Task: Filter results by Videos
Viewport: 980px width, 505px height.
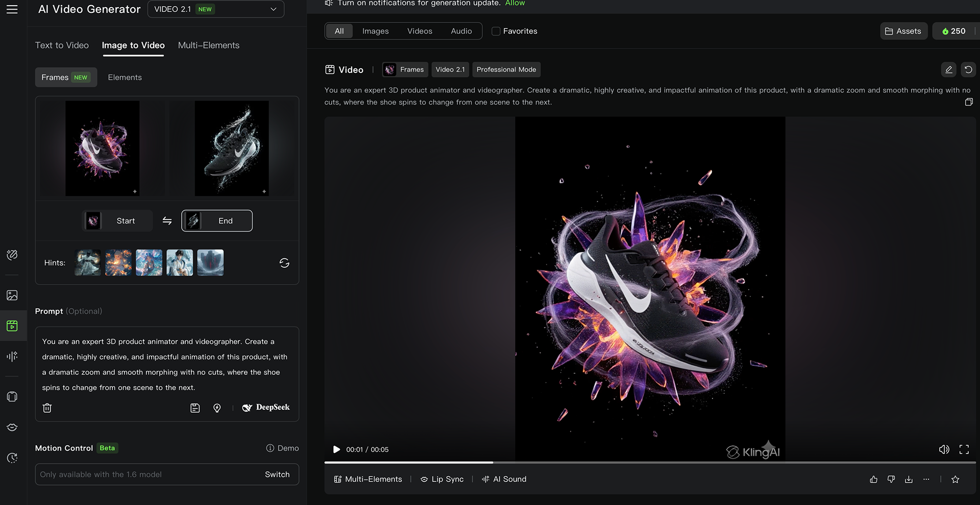Action: pyautogui.click(x=420, y=31)
